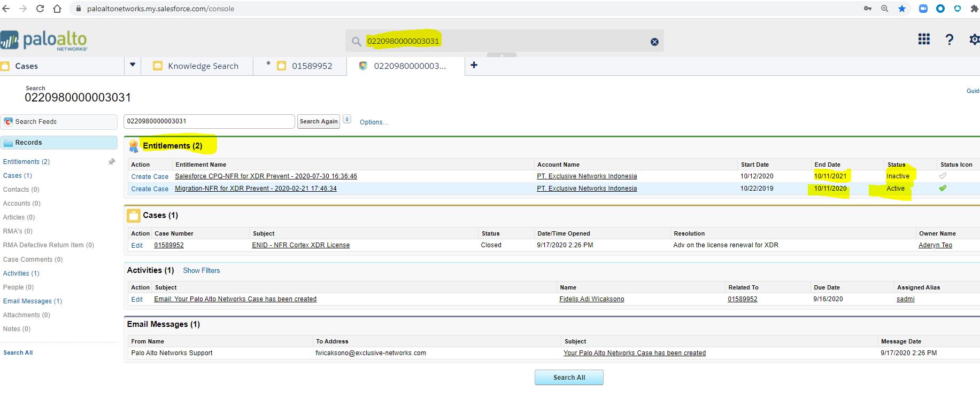Open Search Feeds in sidebar
This screenshot has width=980, height=415.
(59, 122)
